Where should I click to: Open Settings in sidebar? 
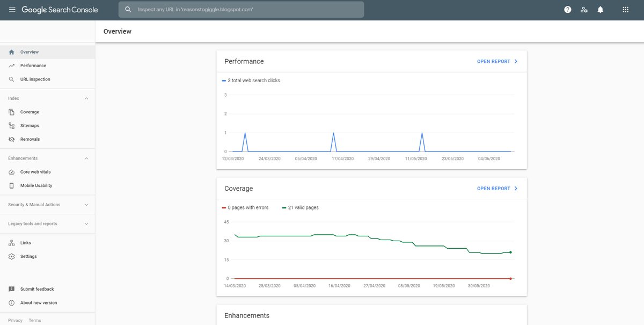(x=47, y=256)
